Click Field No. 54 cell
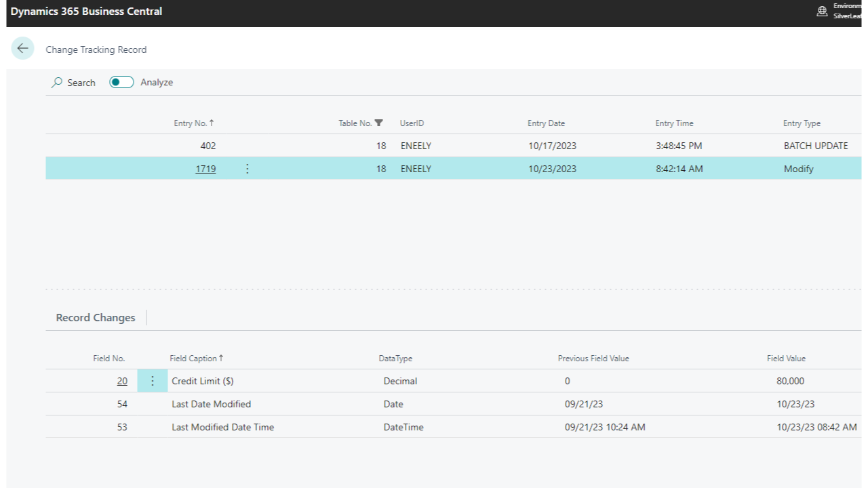Viewport: 868px width, 488px height. pos(122,404)
